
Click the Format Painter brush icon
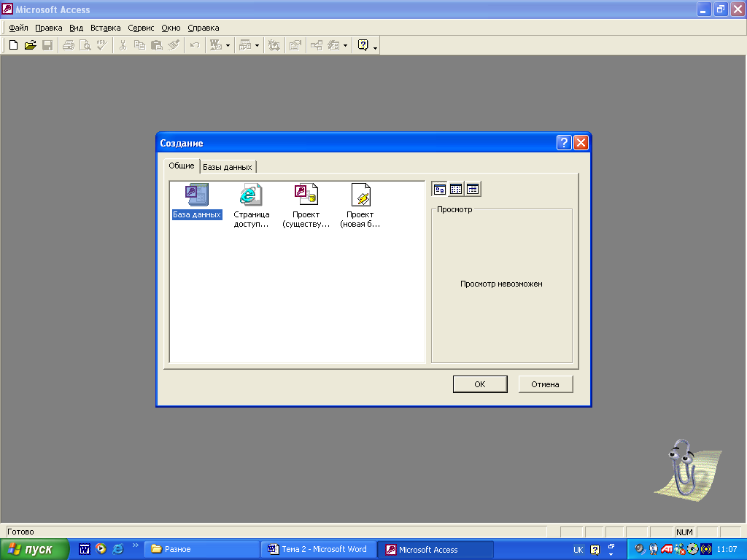click(x=174, y=45)
